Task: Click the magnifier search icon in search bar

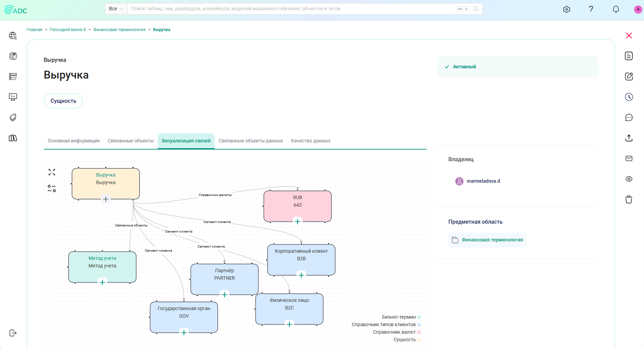Action: pyautogui.click(x=476, y=9)
